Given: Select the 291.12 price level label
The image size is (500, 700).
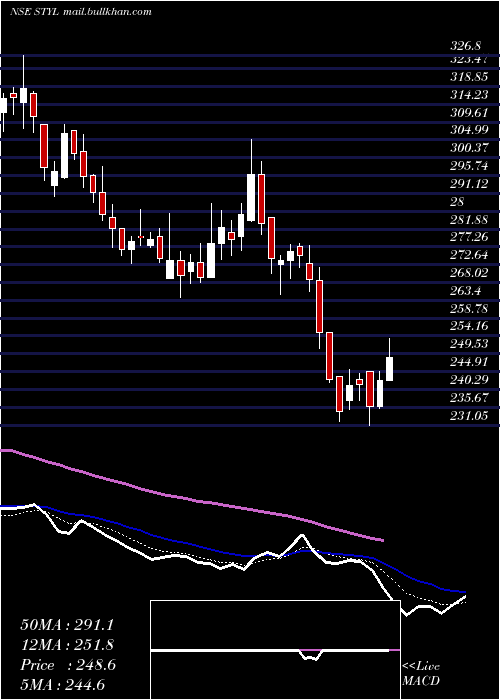Looking at the screenshot, I should [x=469, y=183].
